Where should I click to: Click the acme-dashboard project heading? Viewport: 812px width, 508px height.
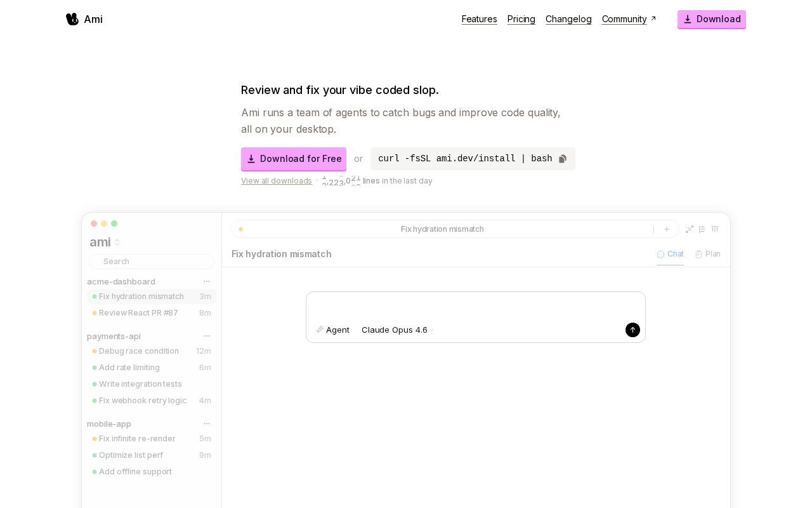pyautogui.click(x=121, y=281)
